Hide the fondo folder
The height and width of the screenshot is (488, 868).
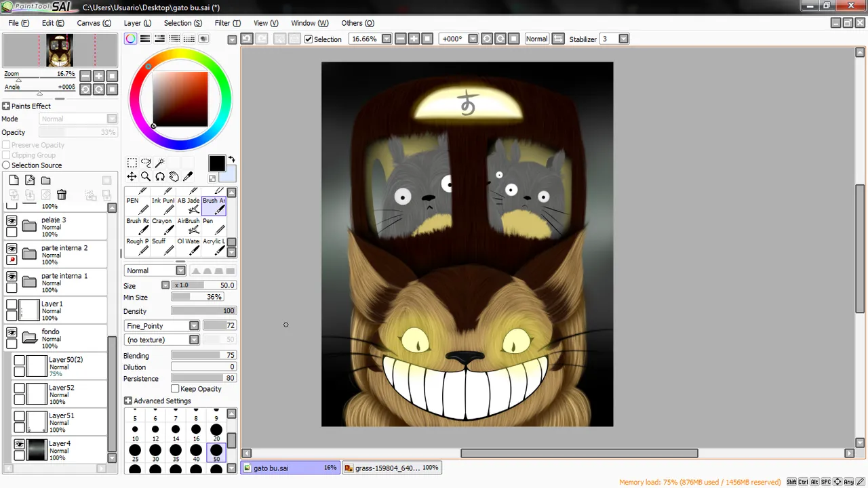(x=12, y=333)
